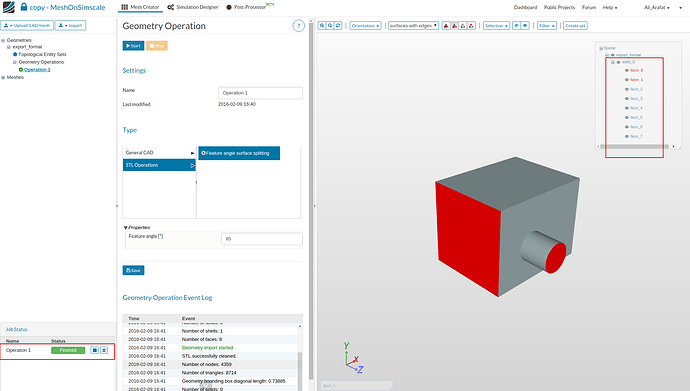
Task: Open the Orientation dropdown
Action: 365,26
